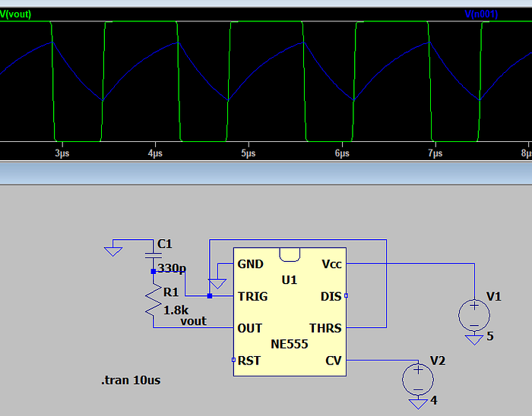Click the DIS pin on the NE555
532x416 pixels.
coord(346,296)
